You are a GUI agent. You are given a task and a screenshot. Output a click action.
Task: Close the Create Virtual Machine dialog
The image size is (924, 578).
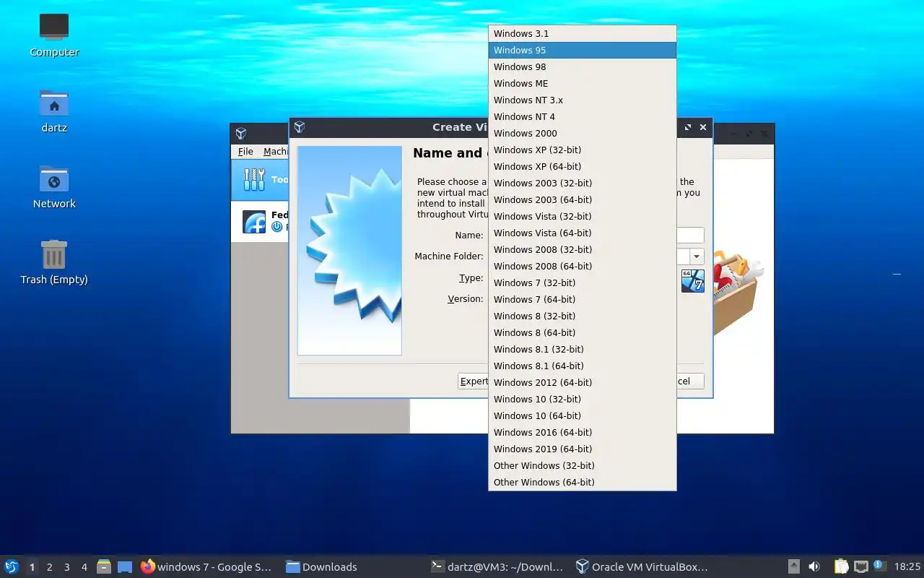(703, 127)
